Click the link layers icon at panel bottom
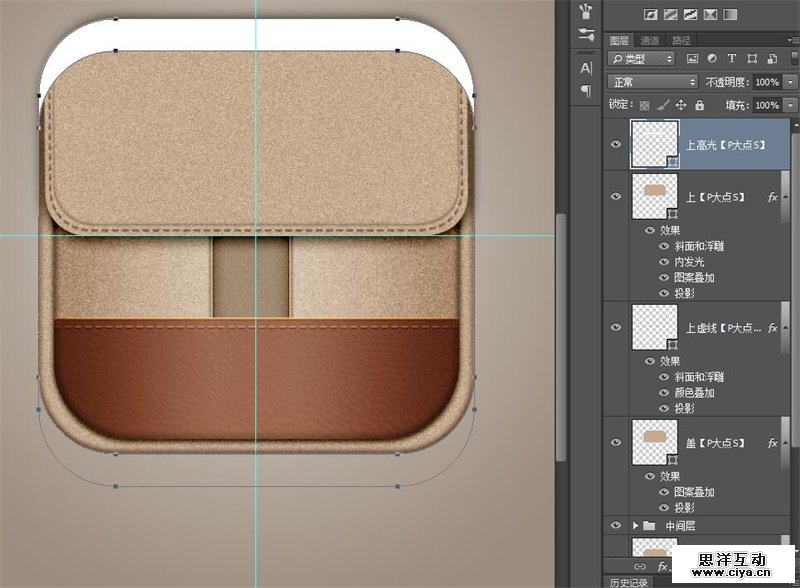 coord(640,567)
